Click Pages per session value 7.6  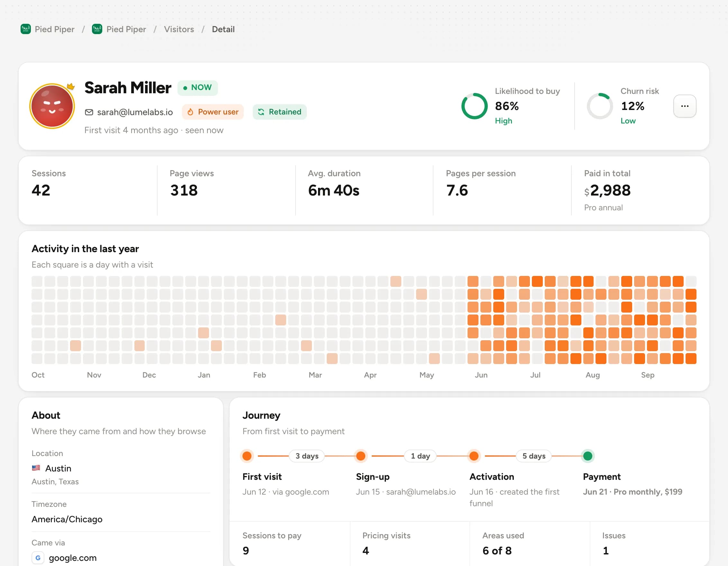[457, 190]
